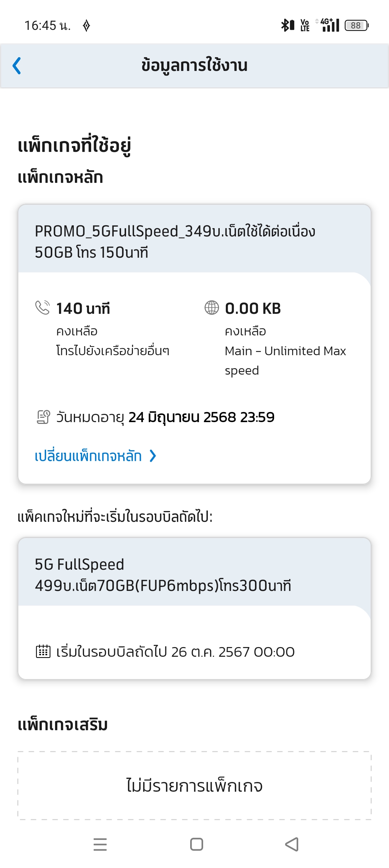Tap the phone call icon beside 140 นาที
Image resolution: width=389 pixels, height=868 pixels.
(43, 308)
